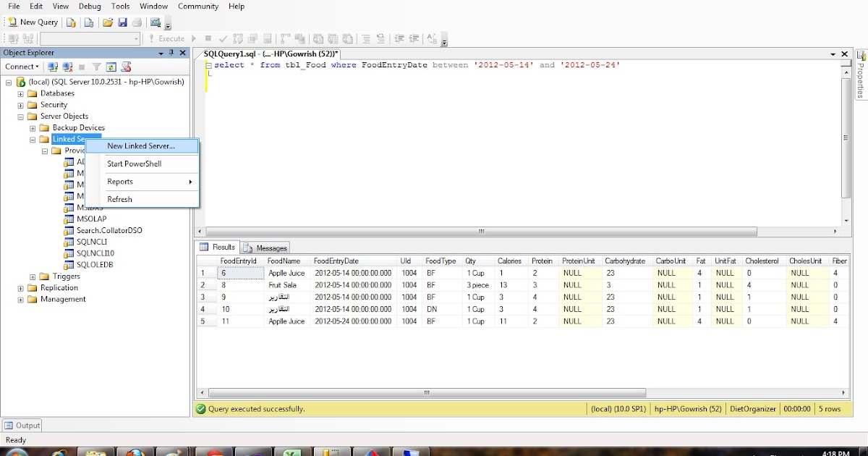Click the Specify Template Parameters icon
This screenshot has height=456, width=868.
click(432, 38)
